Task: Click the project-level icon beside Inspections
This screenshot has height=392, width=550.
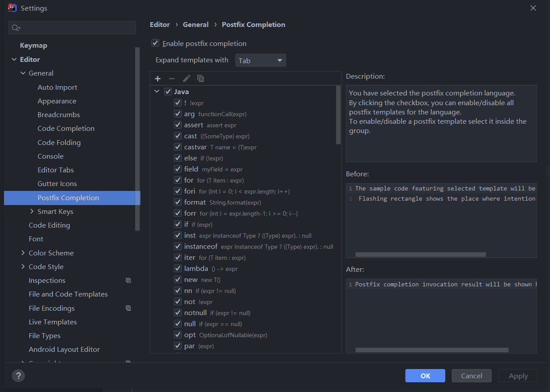Action: click(x=128, y=281)
